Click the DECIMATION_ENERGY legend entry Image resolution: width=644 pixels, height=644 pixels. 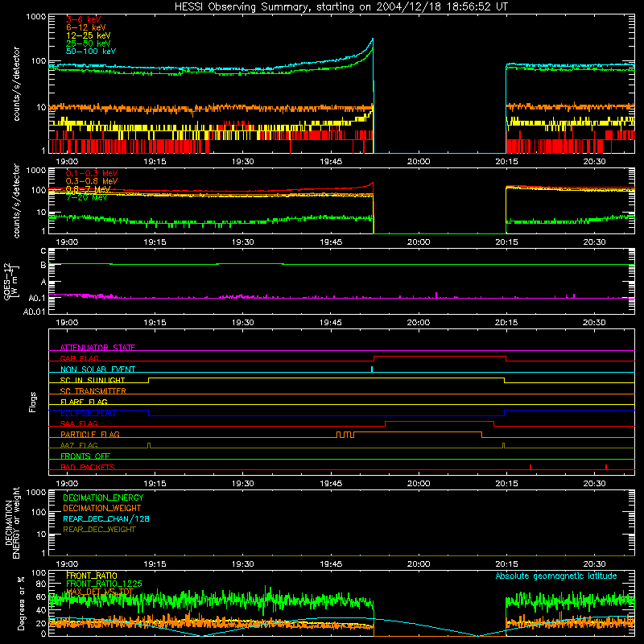coord(103,497)
